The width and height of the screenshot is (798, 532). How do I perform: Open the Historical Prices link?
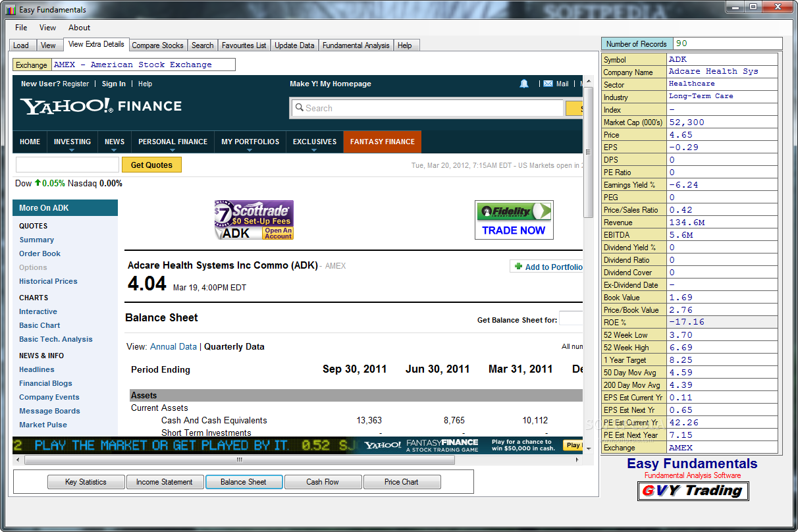pos(48,281)
